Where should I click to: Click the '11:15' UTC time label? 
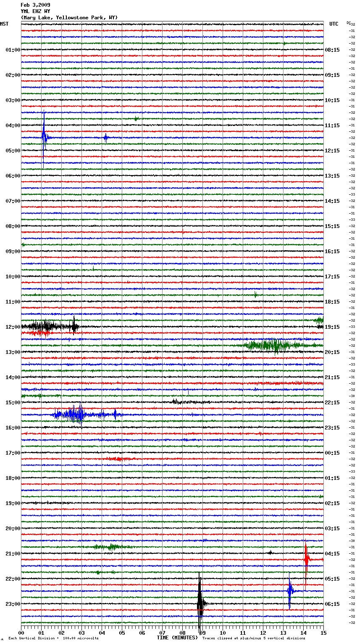point(332,126)
